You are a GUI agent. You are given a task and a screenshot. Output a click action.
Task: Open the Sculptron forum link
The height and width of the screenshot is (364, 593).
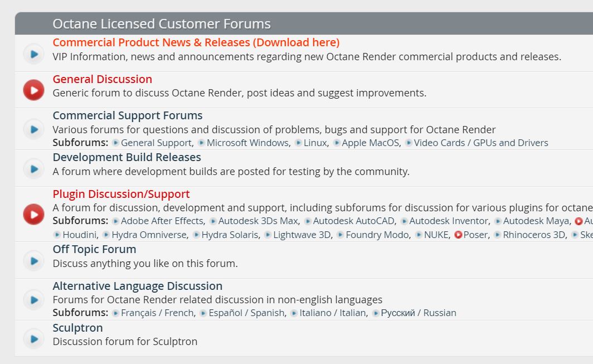pyautogui.click(x=77, y=328)
